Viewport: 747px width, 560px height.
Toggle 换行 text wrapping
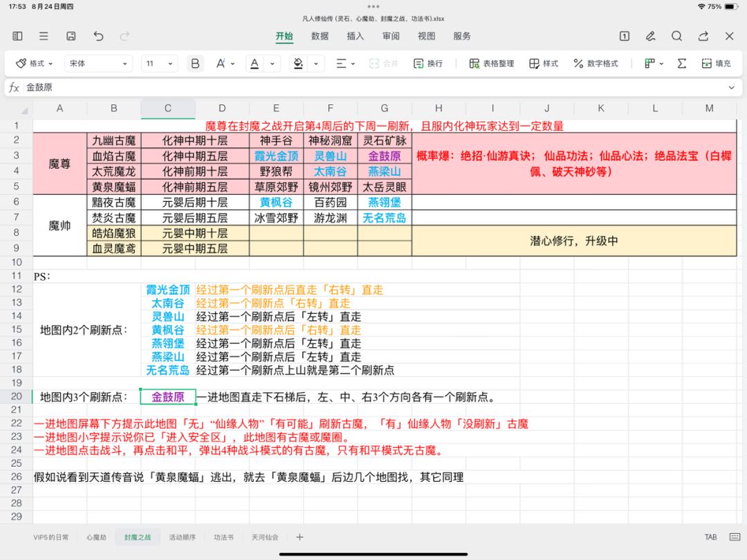(x=427, y=64)
